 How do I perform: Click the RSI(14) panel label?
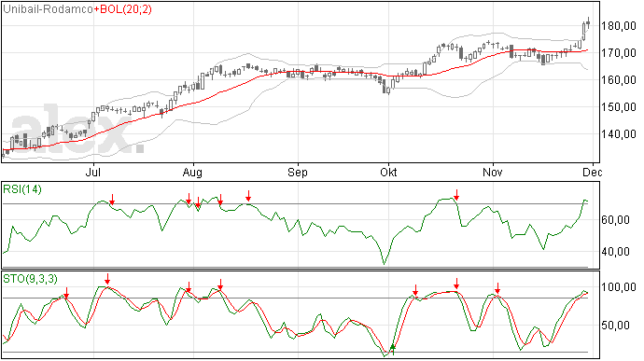22,189
